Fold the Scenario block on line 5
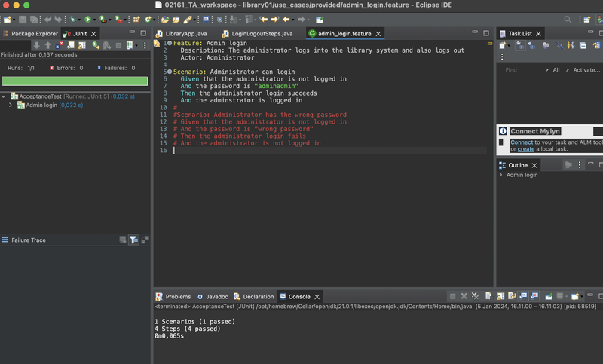This screenshot has width=603, height=364. pos(170,72)
